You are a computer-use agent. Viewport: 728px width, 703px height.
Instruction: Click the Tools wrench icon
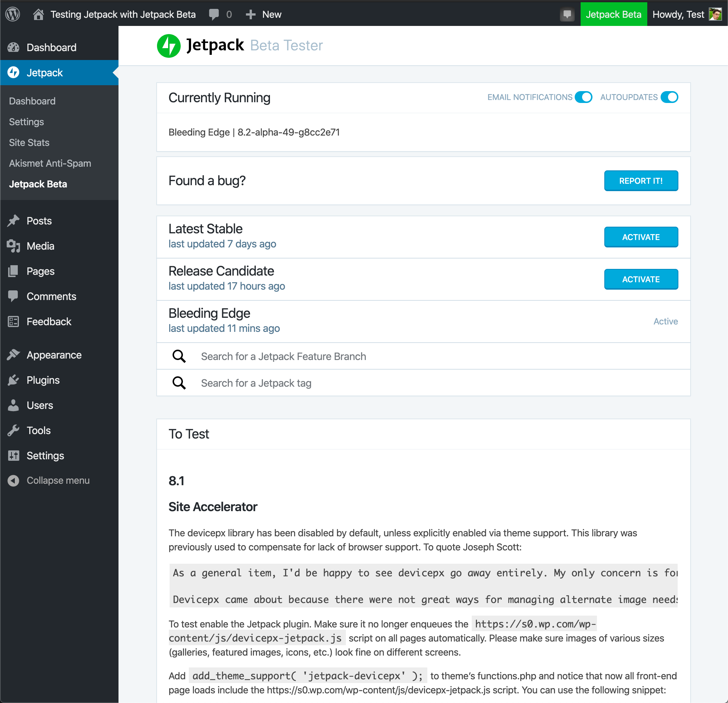tap(13, 430)
